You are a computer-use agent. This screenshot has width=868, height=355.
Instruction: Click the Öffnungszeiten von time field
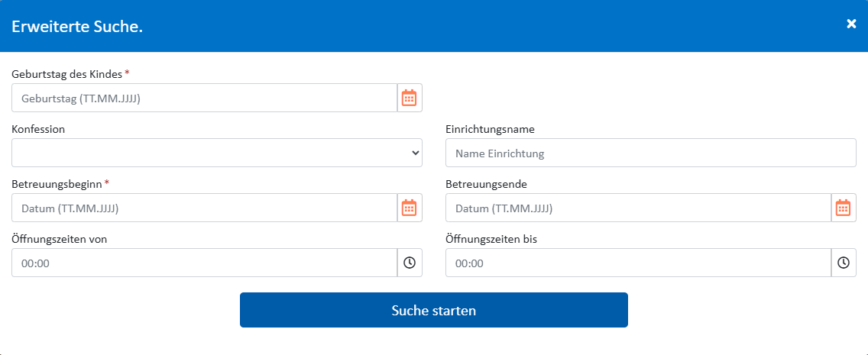(x=205, y=263)
